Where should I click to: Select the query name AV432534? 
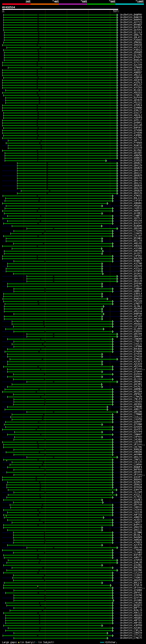[8, 7]
